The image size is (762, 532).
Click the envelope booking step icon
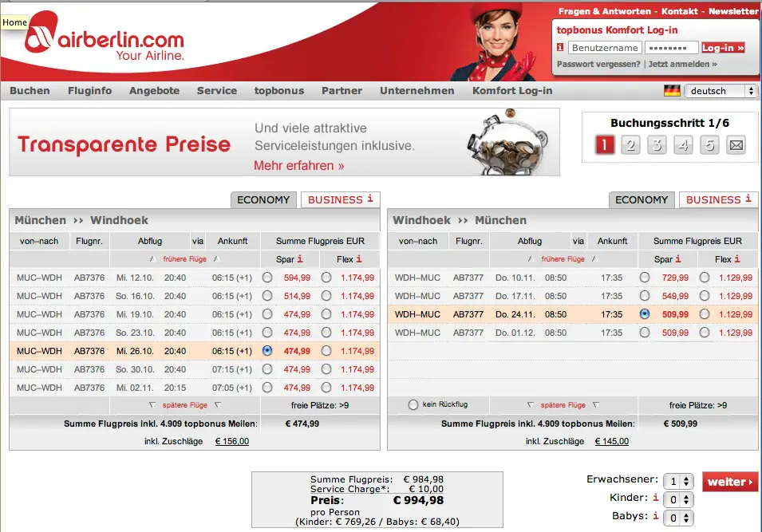tap(736, 145)
